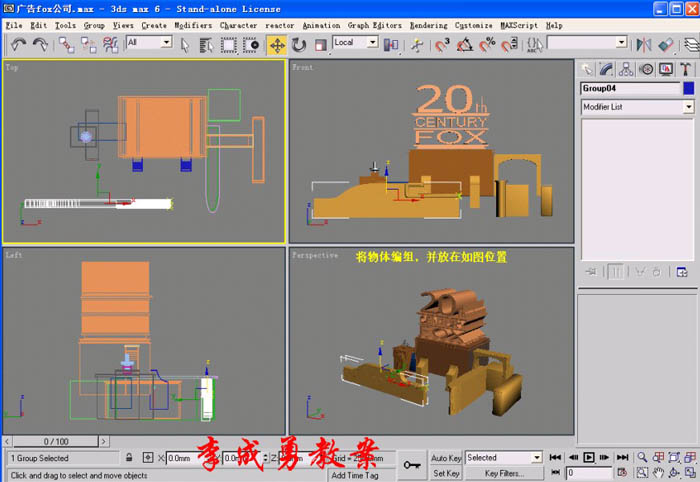
Task: Click time slider 0 / 100 handle
Action: [56, 441]
